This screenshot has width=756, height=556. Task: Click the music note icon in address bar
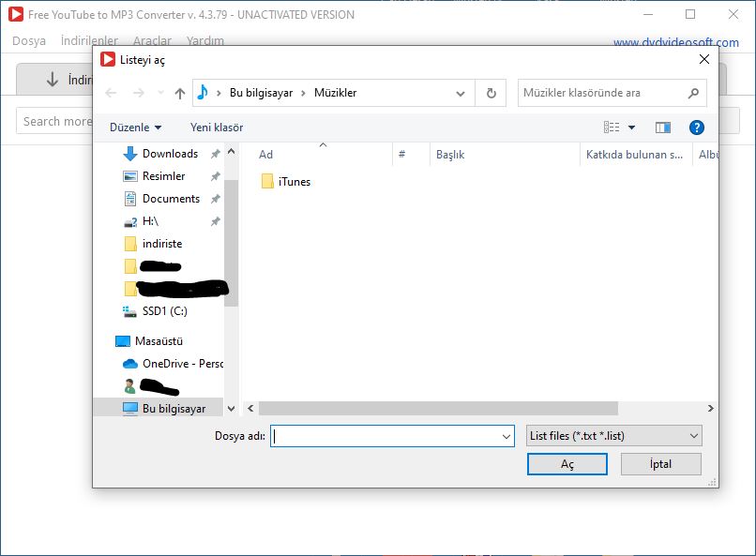point(203,92)
